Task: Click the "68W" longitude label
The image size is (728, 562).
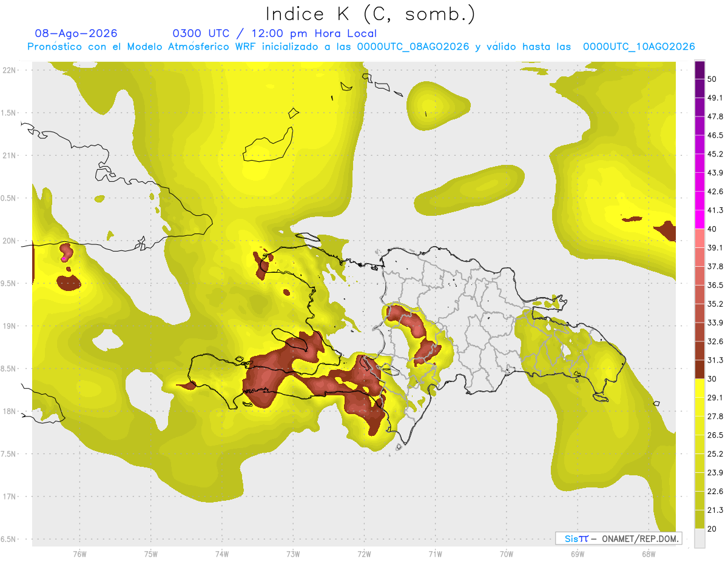Action: click(x=648, y=554)
